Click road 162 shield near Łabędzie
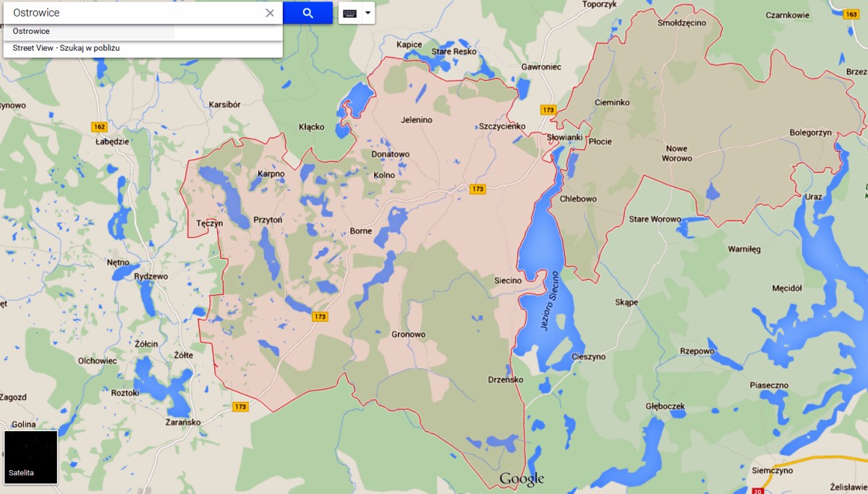This screenshot has height=494, width=868. click(99, 127)
